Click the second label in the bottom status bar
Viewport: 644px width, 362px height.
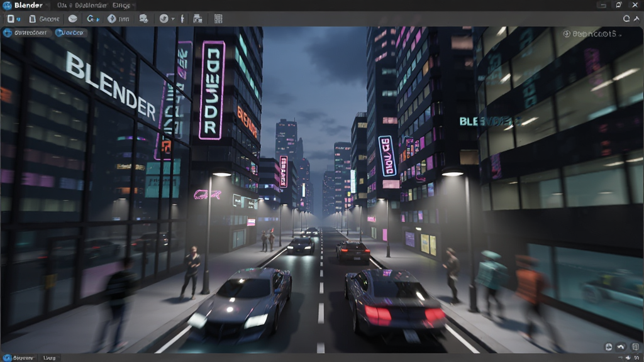pyautogui.click(x=49, y=358)
